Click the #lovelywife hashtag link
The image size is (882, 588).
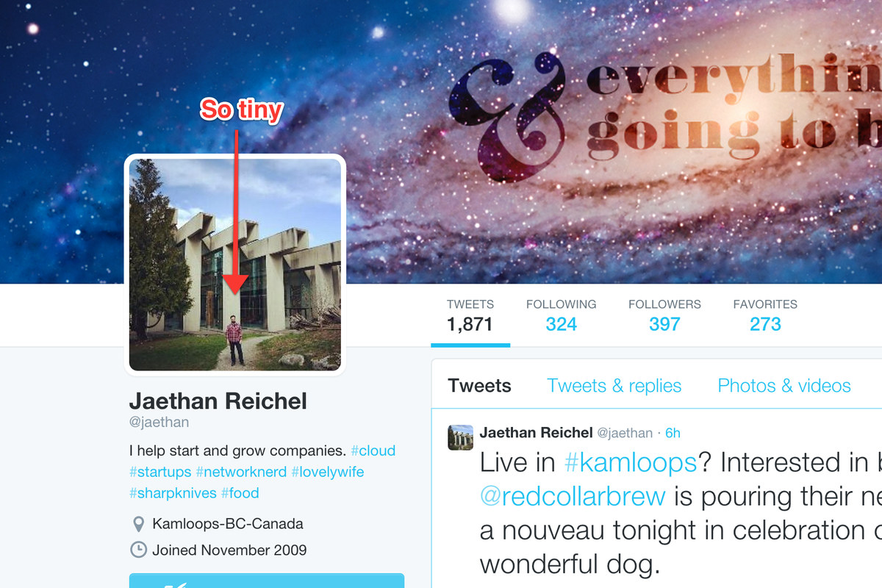328,472
